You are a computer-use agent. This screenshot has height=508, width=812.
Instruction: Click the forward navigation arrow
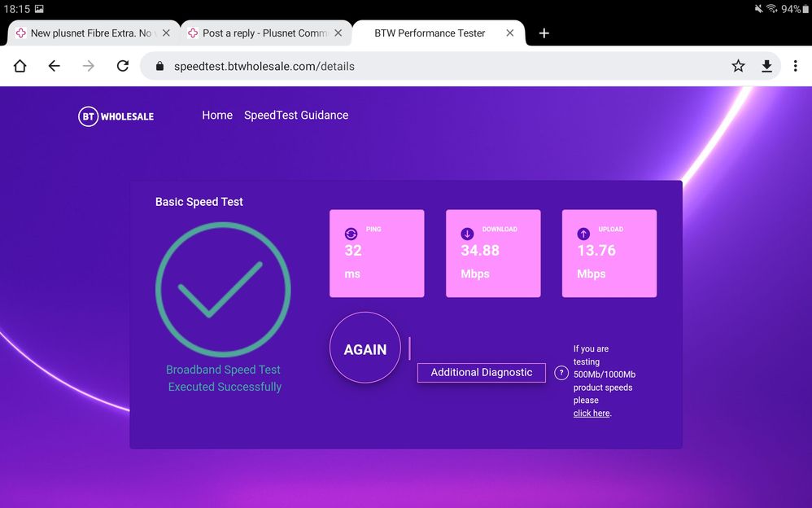(x=88, y=66)
